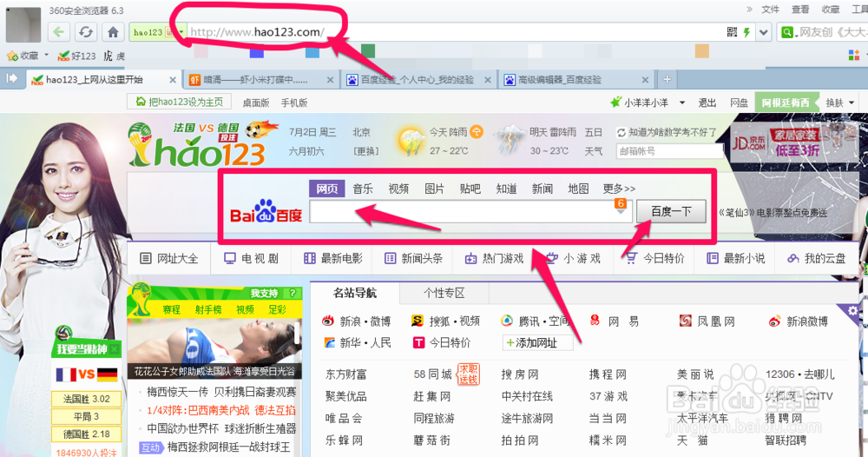
Task: Expand the address bar history dropdown
Action: point(764,32)
